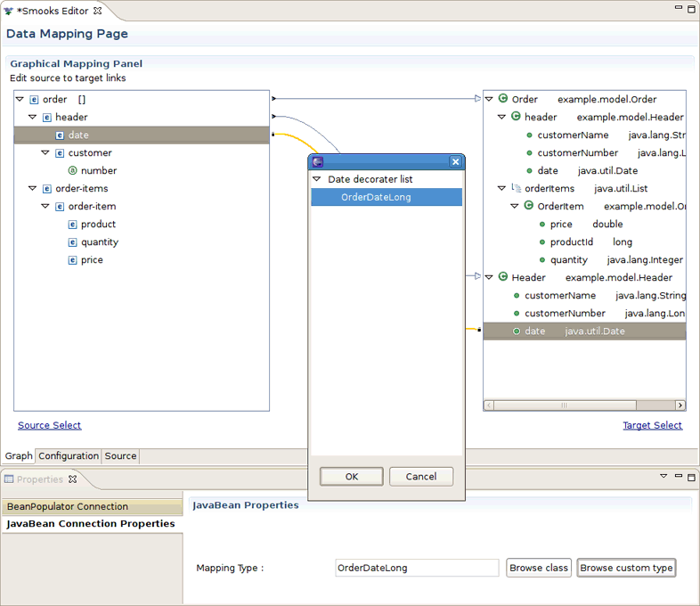Switch to the Configuration tab
Image resolution: width=700 pixels, height=606 pixels.
[x=69, y=456]
